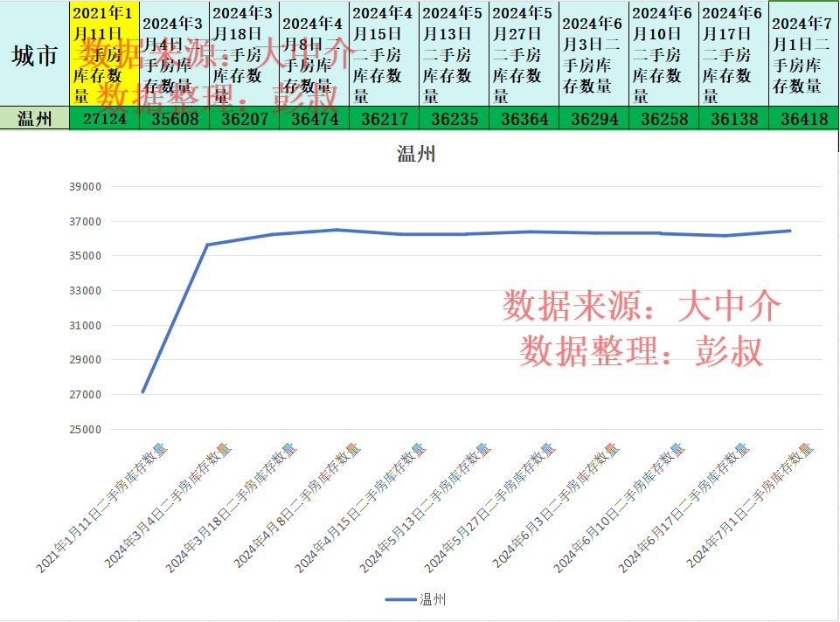
Task: Select the cell with value 36364
Action: tap(524, 118)
